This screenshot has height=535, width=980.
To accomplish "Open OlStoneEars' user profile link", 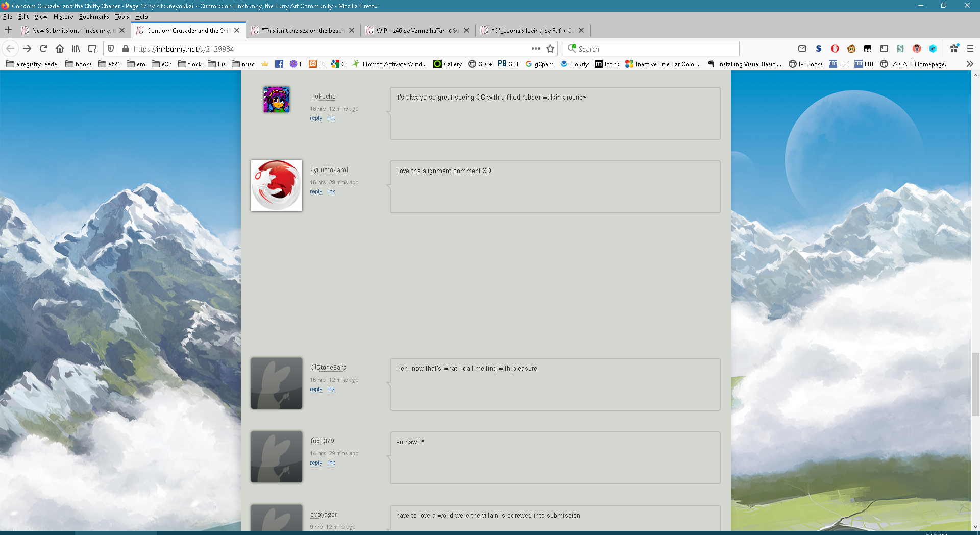I will [x=328, y=368].
